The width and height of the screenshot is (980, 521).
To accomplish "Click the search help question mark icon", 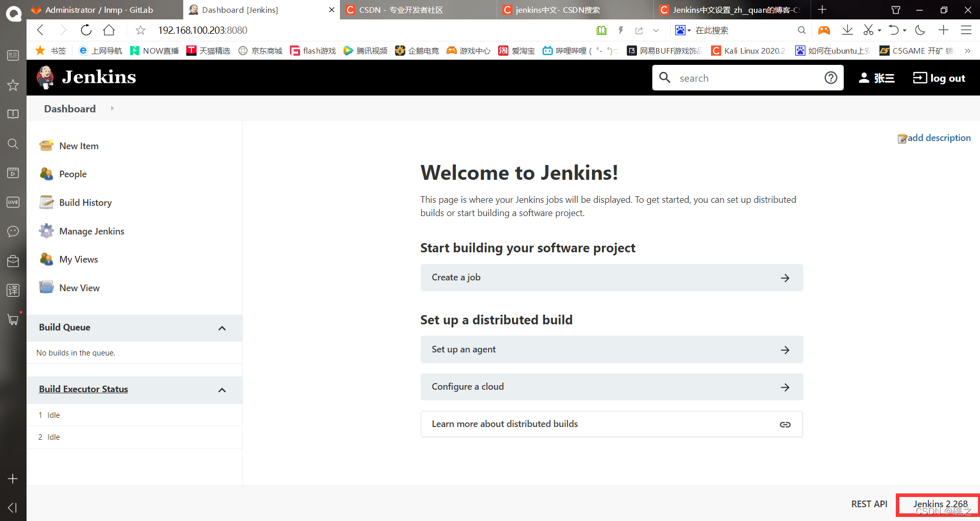I will (831, 78).
